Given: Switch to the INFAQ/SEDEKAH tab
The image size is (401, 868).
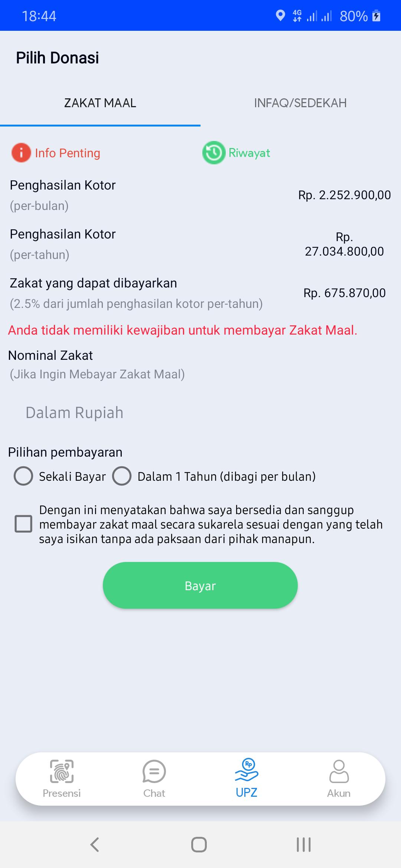Looking at the screenshot, I should (x=300, y=103).
